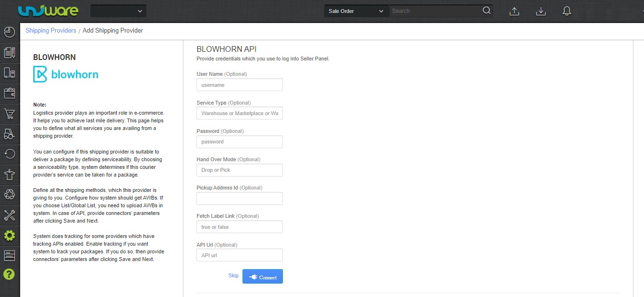Click the Blowhorn logo image
This screenshot has width=644, height=297.
[x=66, y=74]
